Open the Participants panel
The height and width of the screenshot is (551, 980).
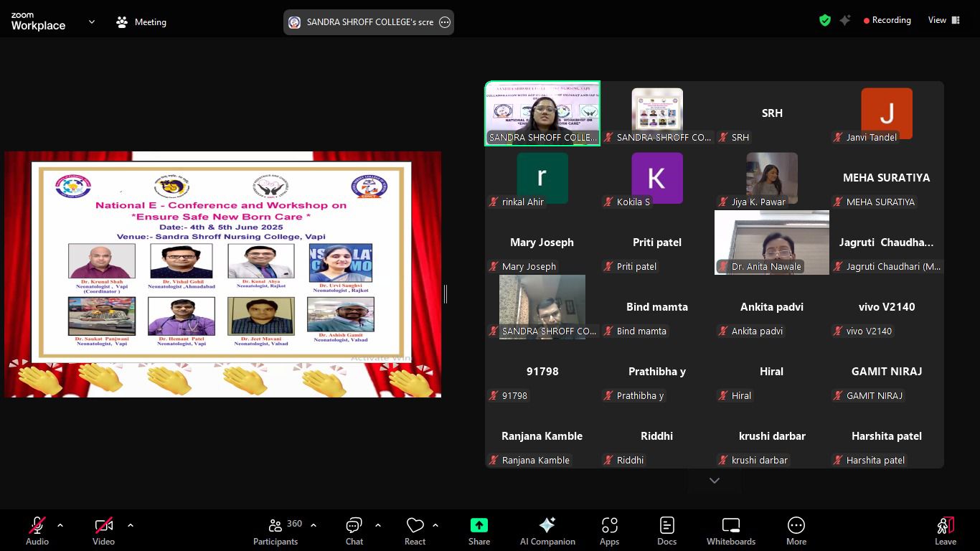pos(275,532)
